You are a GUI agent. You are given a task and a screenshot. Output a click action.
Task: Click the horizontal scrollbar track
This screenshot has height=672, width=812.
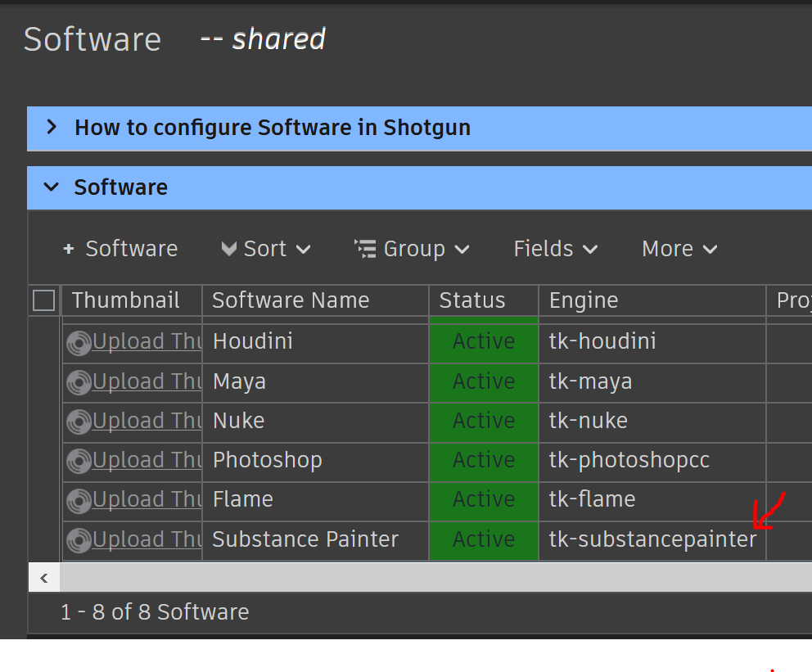point(436,578)
